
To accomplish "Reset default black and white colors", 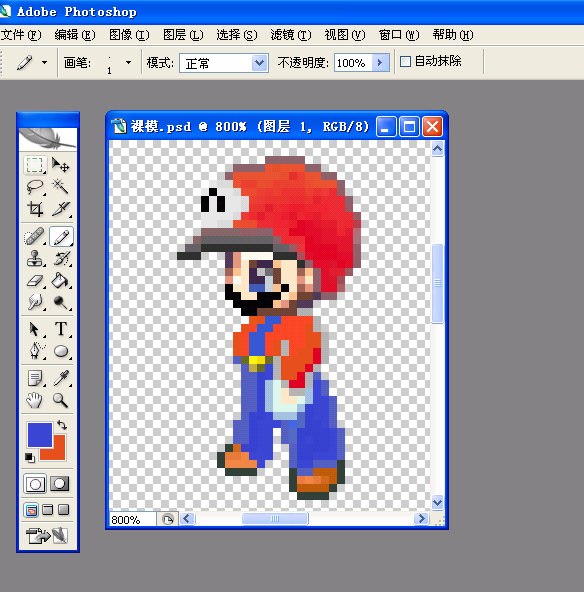I will coord(30,458).
